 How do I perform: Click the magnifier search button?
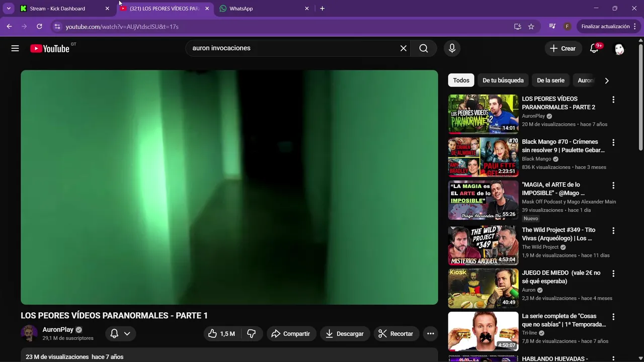424,48
